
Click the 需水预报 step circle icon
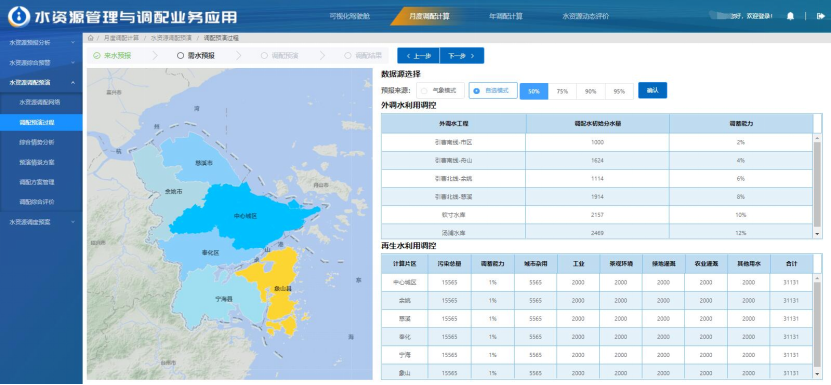[180, 55]
